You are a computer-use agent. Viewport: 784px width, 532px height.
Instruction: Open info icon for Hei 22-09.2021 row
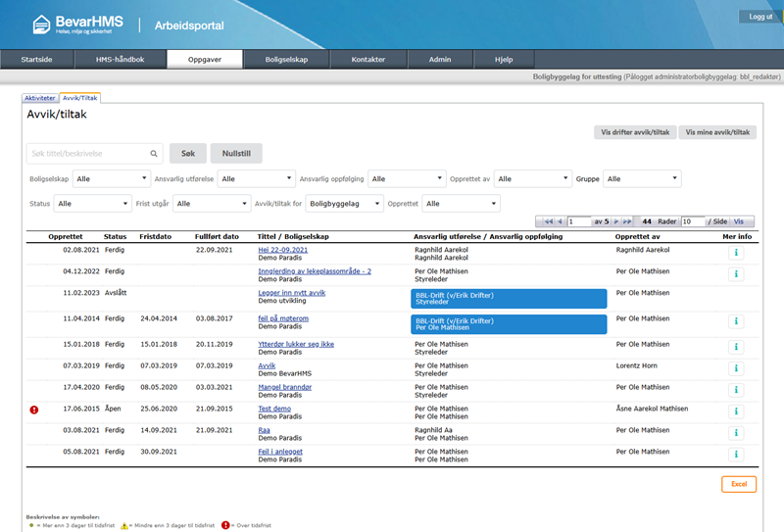[x=735, y=253]
